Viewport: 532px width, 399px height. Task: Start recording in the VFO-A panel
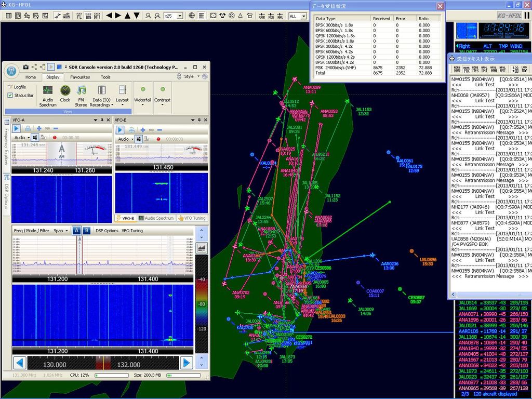(x=56, y=137)
